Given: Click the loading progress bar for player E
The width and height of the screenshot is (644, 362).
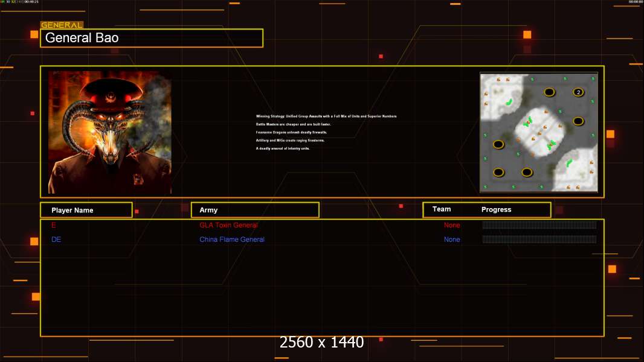Looking at the screenshot, I should (x=539, y=225).
